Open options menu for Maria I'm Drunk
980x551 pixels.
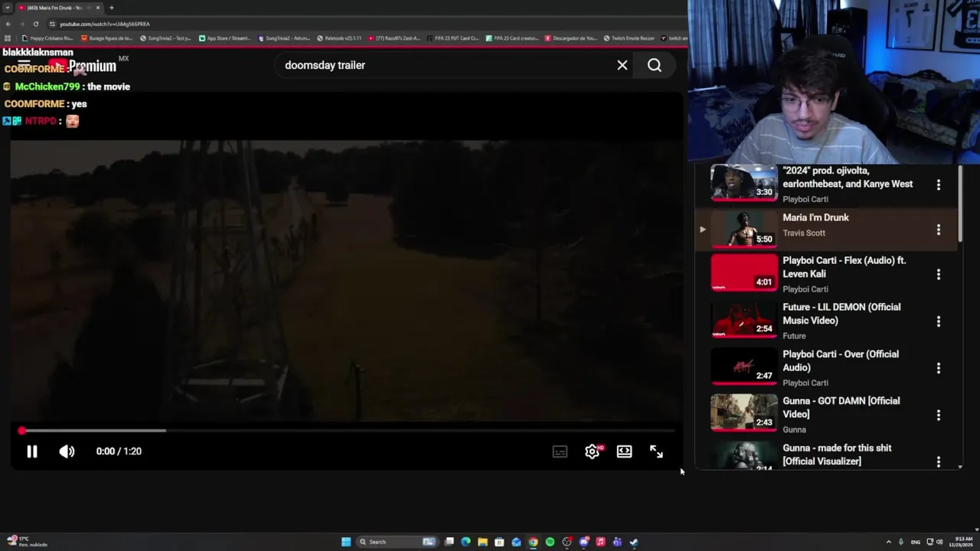pos(939,230)
